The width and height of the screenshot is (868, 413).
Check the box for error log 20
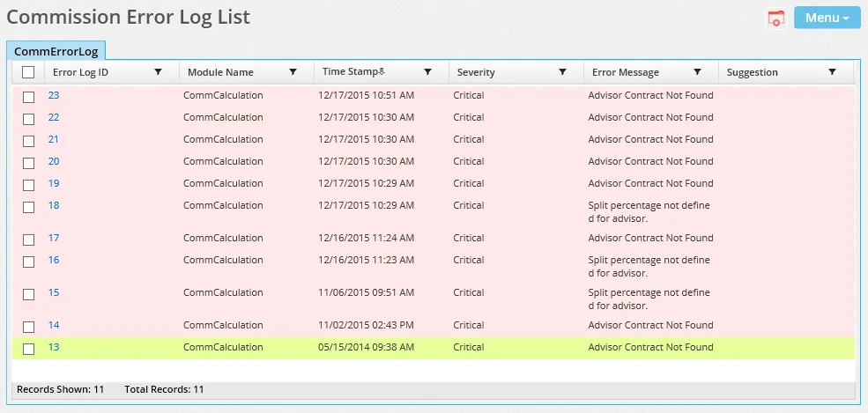tap(28, 164)
